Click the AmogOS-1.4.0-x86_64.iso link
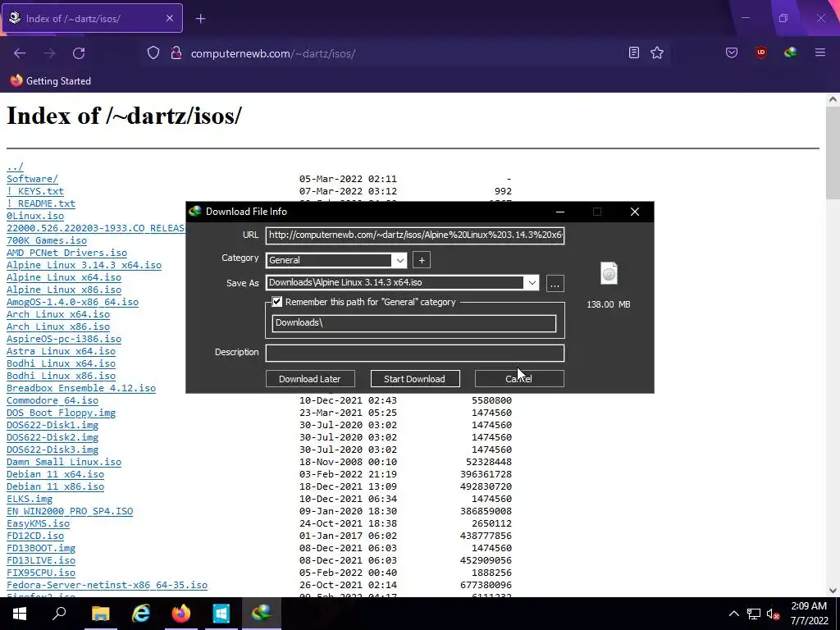 pyautogui.click(x=72, y=302)
